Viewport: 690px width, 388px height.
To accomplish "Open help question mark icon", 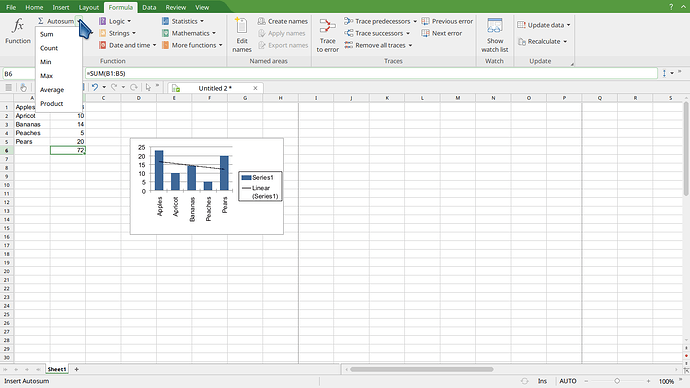I will pos(671,7).
